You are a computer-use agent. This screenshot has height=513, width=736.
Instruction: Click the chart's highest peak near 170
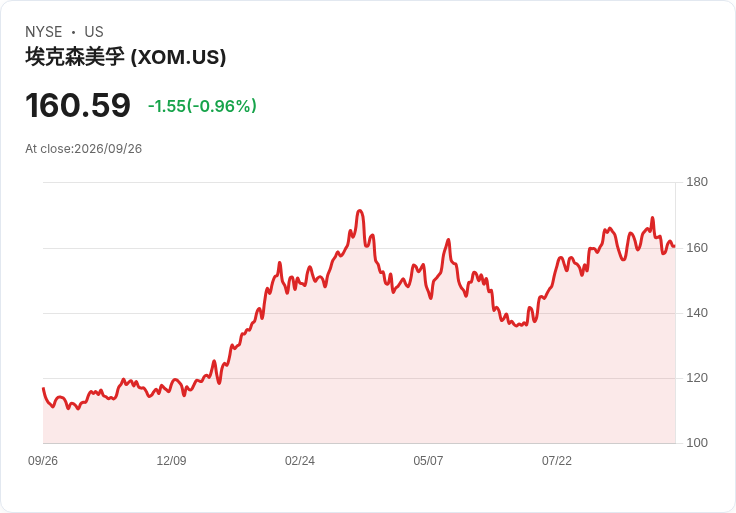click(360, 211)
